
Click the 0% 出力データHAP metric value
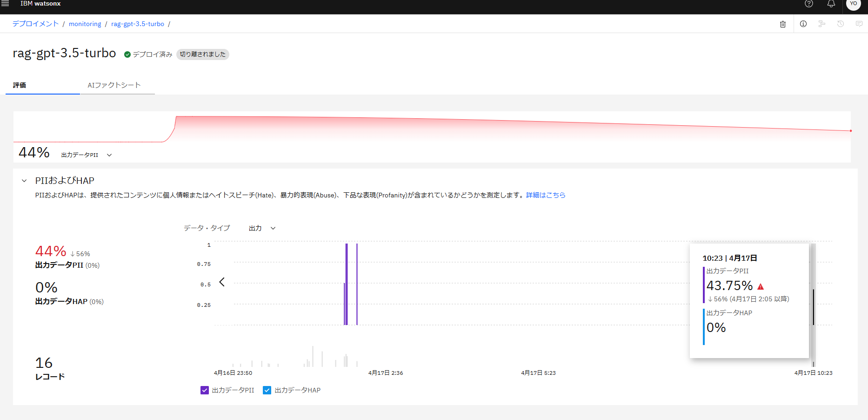click(46, 287)
